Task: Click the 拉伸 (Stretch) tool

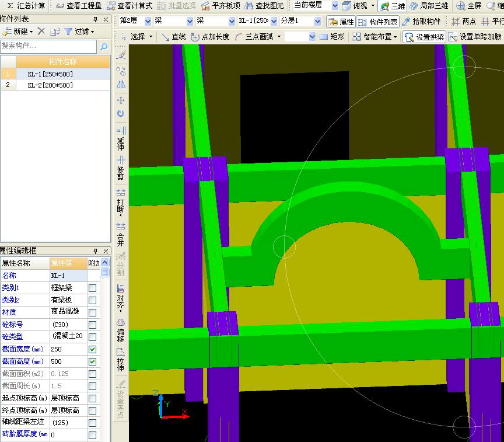Action: [x=121, y=360]
